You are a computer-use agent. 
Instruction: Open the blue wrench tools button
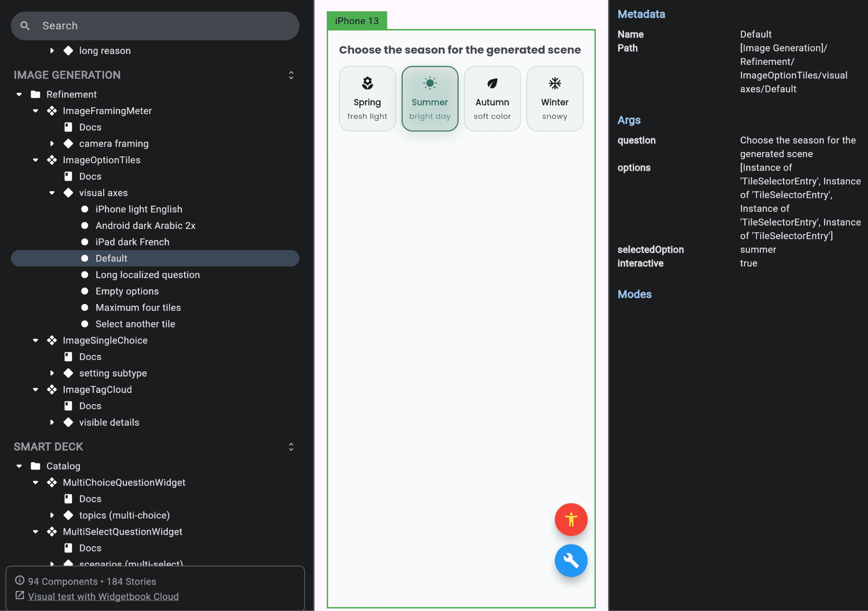[x=571, y=561]
